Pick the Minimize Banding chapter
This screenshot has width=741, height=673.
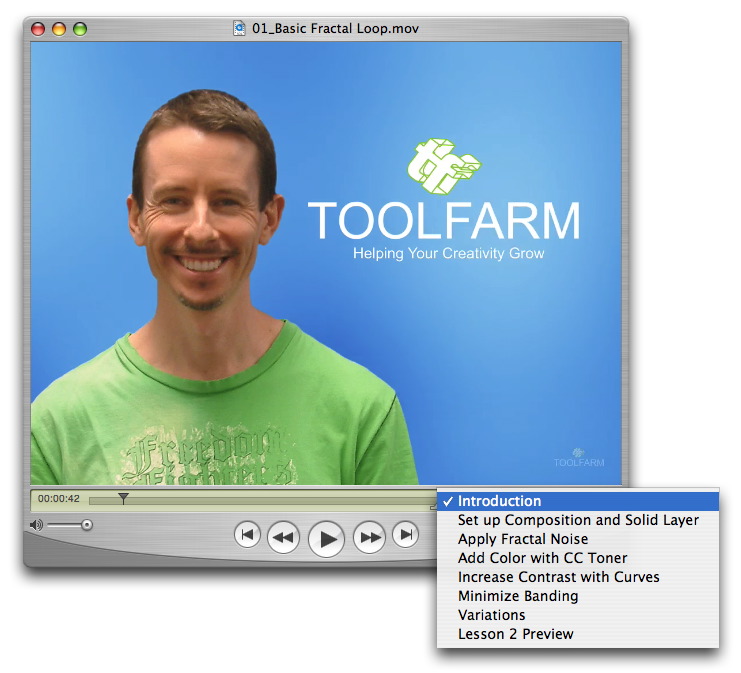click(518, 596)
